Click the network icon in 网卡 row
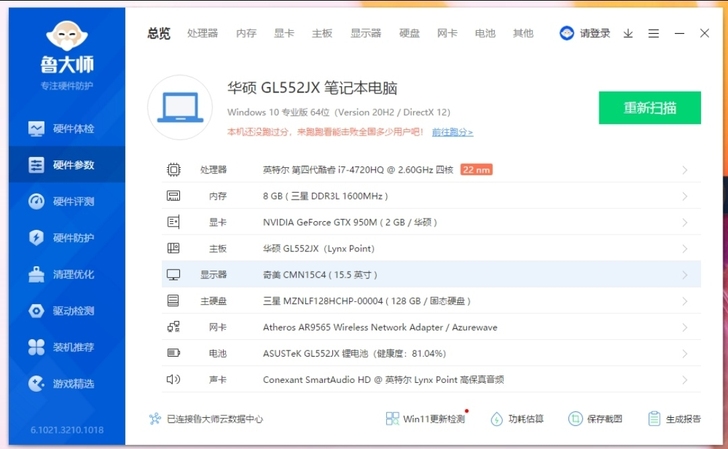The height and width of the screenshot is (449, 728). coord(174,327)
